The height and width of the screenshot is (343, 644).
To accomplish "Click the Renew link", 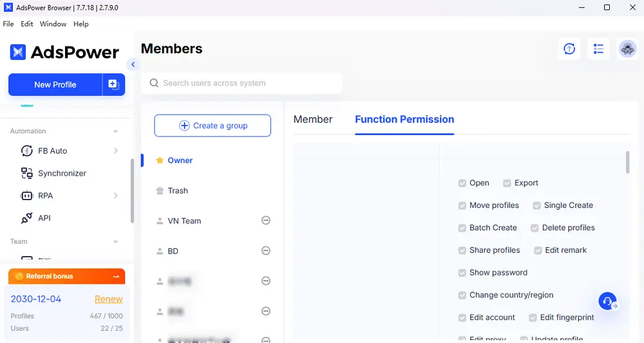I will pos(108,299).
